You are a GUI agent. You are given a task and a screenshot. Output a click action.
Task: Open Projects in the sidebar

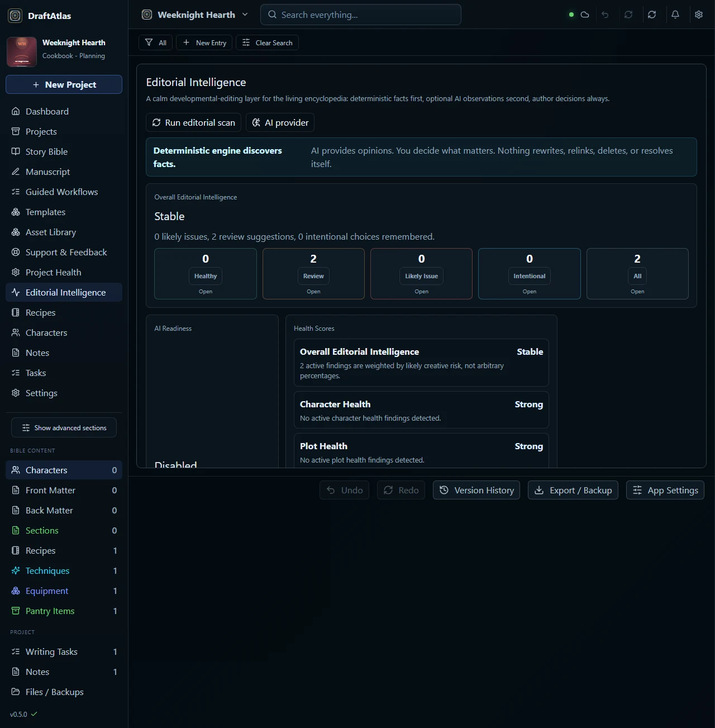(64, 131)
